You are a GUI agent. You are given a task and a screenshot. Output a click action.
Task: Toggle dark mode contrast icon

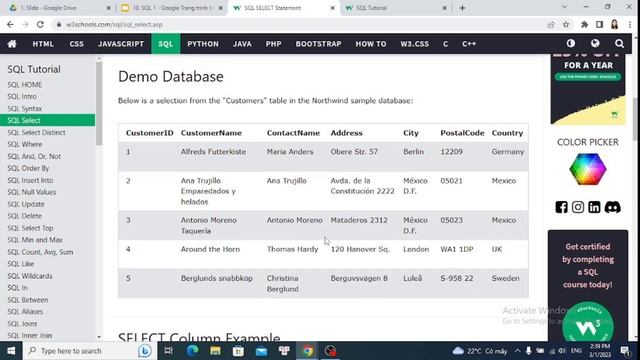point(571,43)
